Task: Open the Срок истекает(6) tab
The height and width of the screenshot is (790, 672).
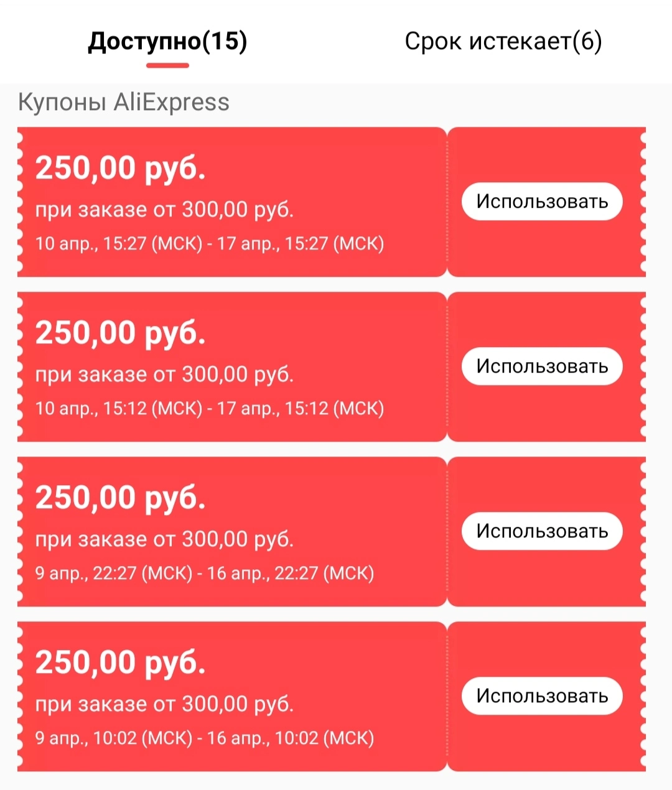Action: 503,42
